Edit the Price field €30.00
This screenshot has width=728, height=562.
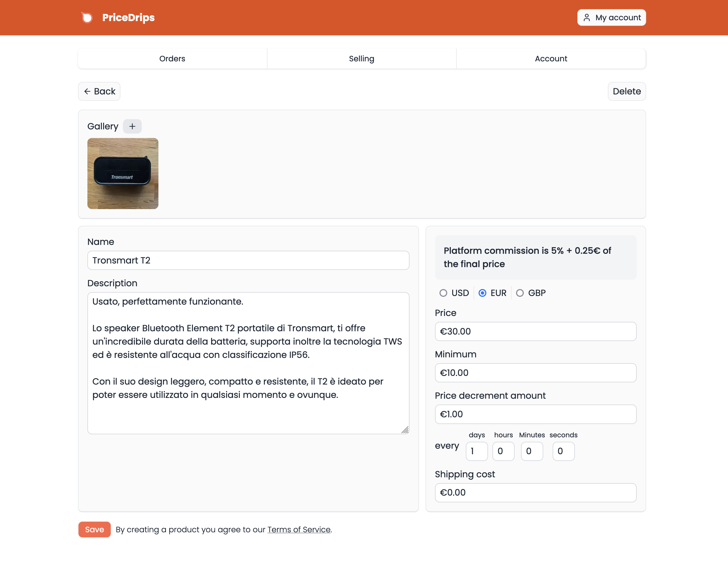(536, 332)
